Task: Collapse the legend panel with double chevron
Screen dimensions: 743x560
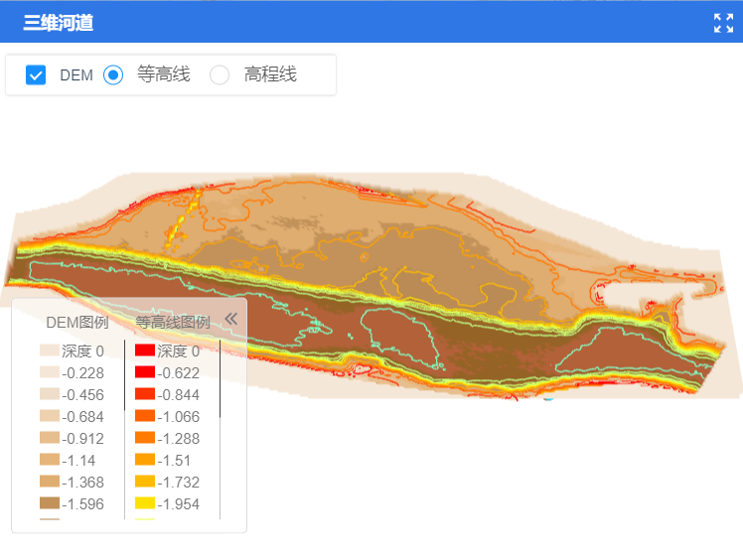Action: pyautogui.click(x=231, y=319)
